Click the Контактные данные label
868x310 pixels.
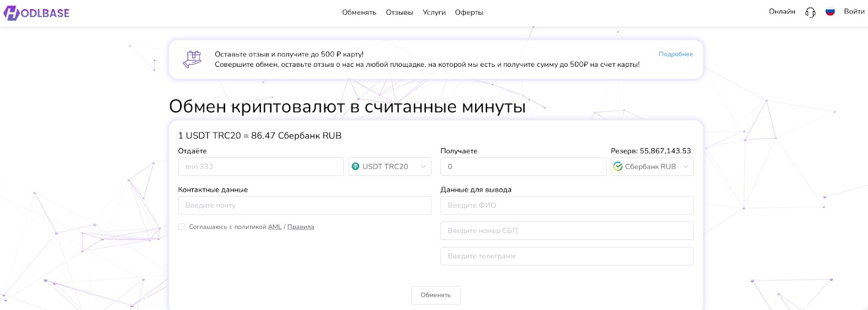[213, 190]
